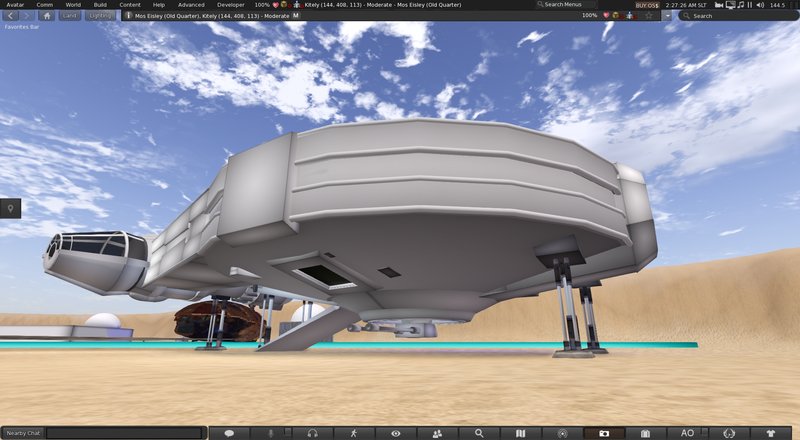
Task: Open the mini-map radar button
Action: point(562,433)
